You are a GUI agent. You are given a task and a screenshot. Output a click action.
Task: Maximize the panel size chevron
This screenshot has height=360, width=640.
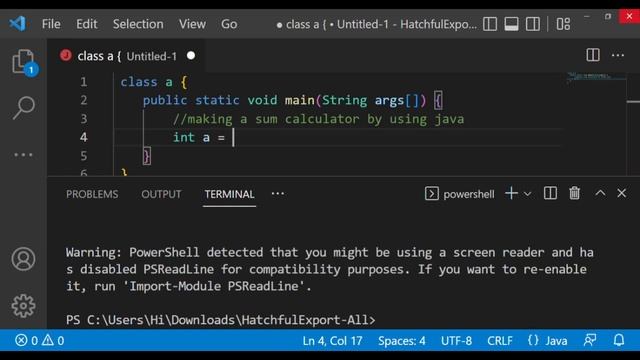click(600, 193)
